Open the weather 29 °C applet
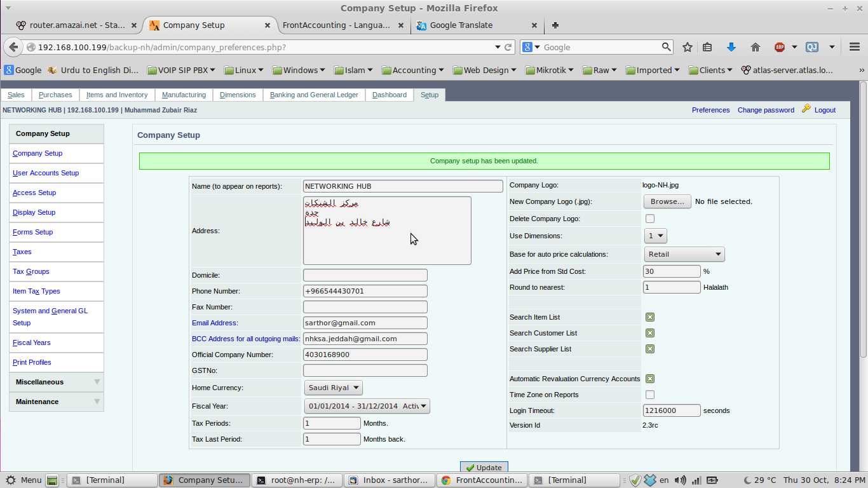Screen dimensions: 868x488 [759, 480]
